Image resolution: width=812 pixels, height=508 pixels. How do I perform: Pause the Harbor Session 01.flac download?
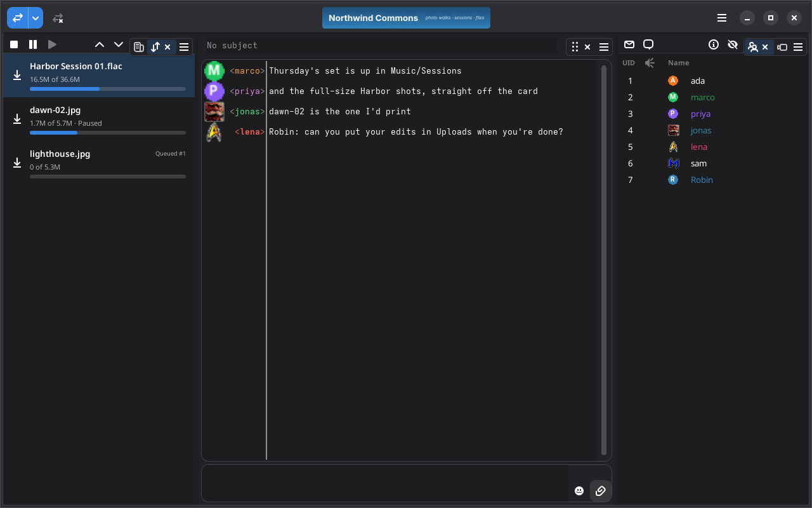pos(33,44)
